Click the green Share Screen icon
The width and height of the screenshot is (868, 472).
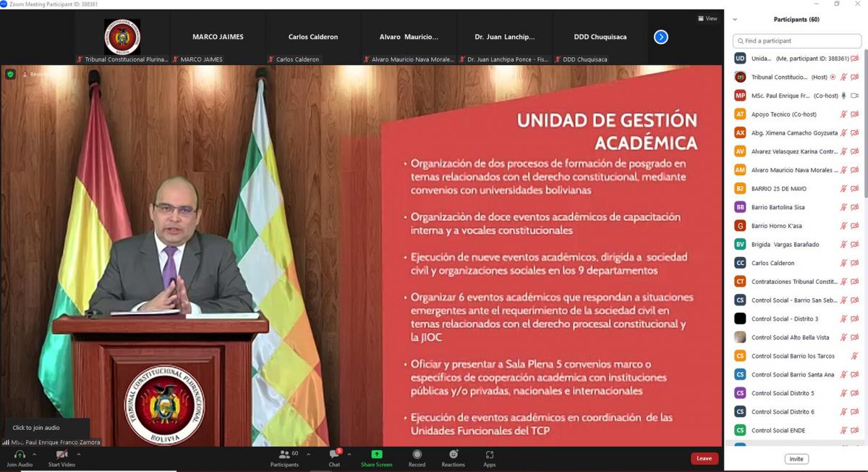(x=376, y=455)
